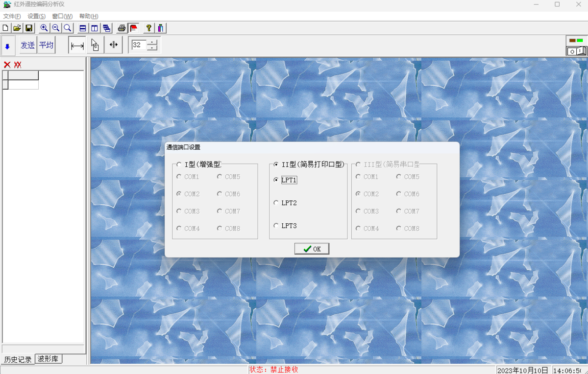
Task: Click the zoom in magnifier icon
Action: click(44, 28)
